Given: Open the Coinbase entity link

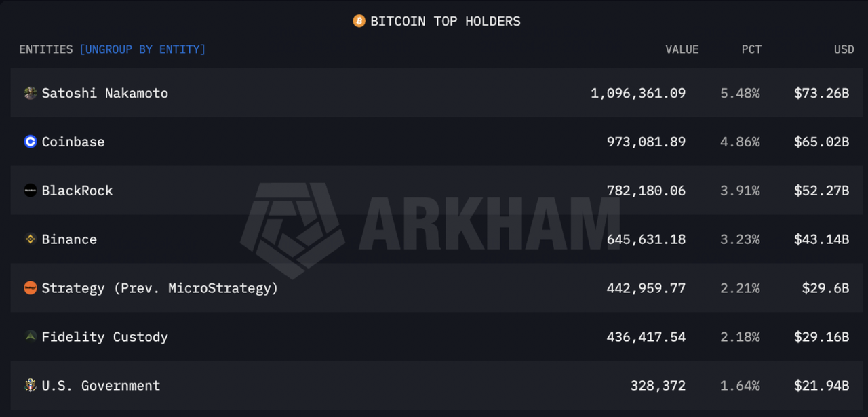Looking at the screenshot, I should (73, 142).
